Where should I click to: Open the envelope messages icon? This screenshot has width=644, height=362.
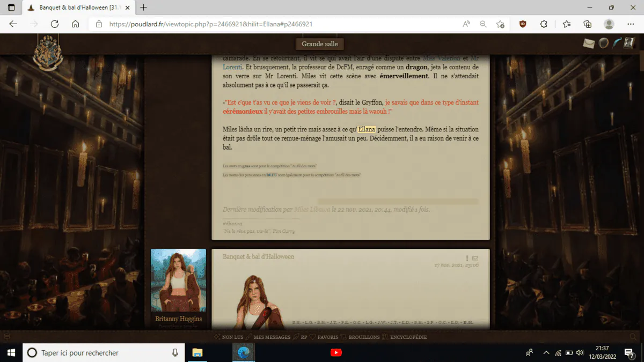click(589, 43)
